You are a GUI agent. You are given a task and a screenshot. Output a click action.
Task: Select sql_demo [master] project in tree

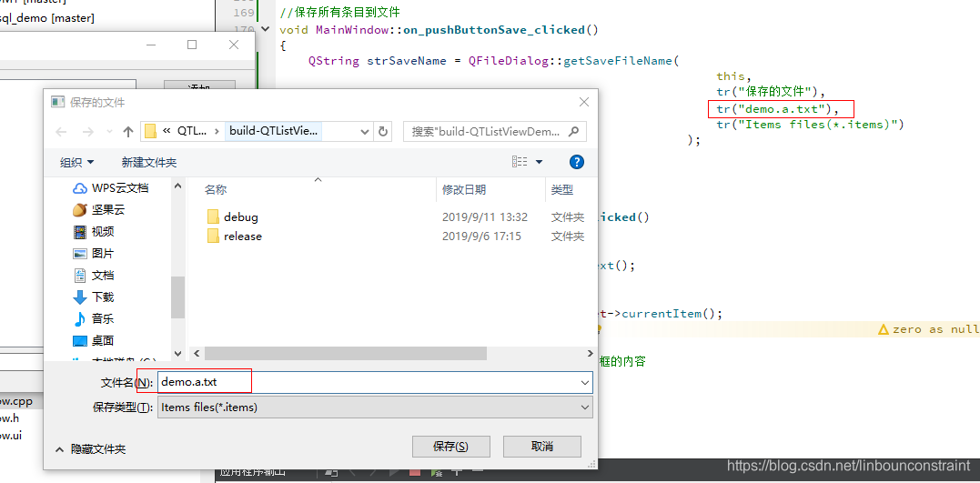coord(47,18)
